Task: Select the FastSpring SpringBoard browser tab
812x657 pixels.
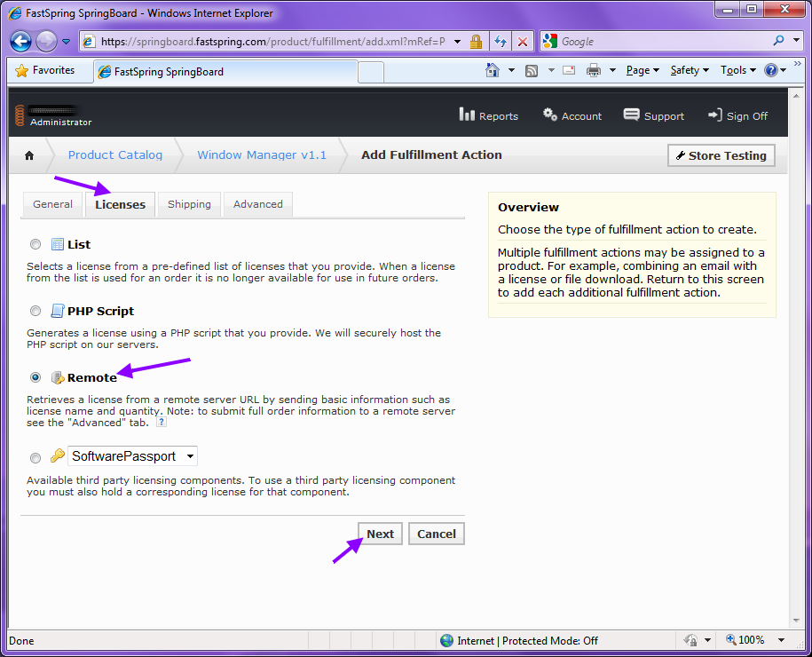Action: point(225,72)
